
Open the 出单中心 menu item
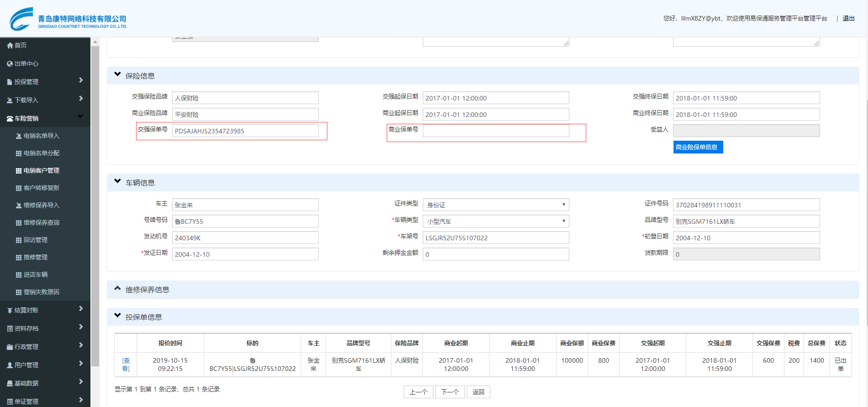coord(26,63)
